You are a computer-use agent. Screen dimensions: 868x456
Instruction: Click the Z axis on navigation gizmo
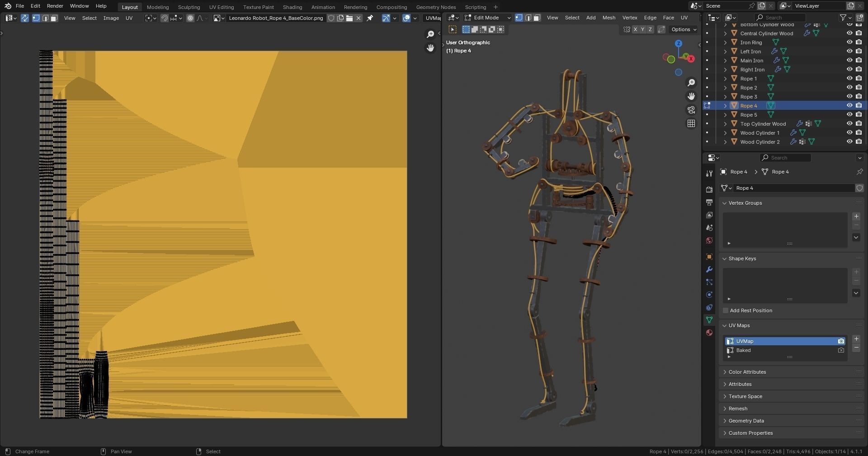pyautogui.click(x=679, y=43)
